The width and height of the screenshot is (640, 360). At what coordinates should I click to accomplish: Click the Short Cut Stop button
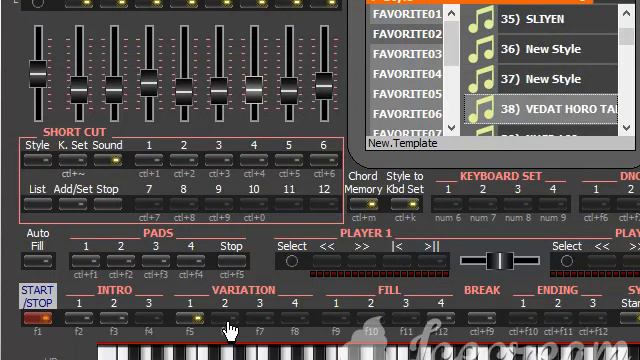(108, 204)
